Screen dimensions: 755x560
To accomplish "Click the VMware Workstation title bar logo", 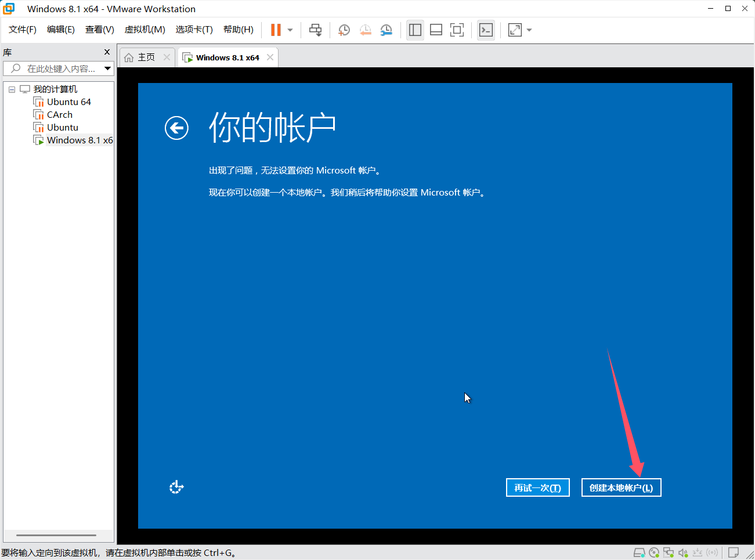I will [9, 9].
